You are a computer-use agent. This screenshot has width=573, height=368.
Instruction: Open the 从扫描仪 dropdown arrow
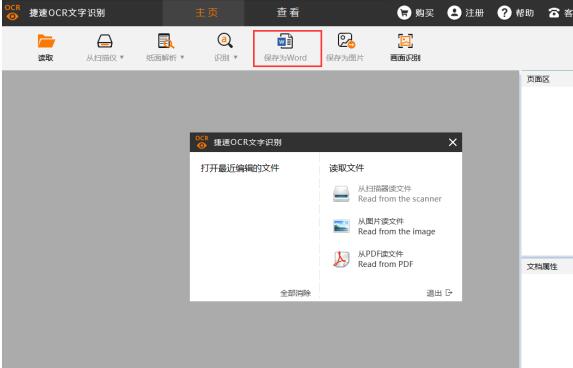point(122,57)
